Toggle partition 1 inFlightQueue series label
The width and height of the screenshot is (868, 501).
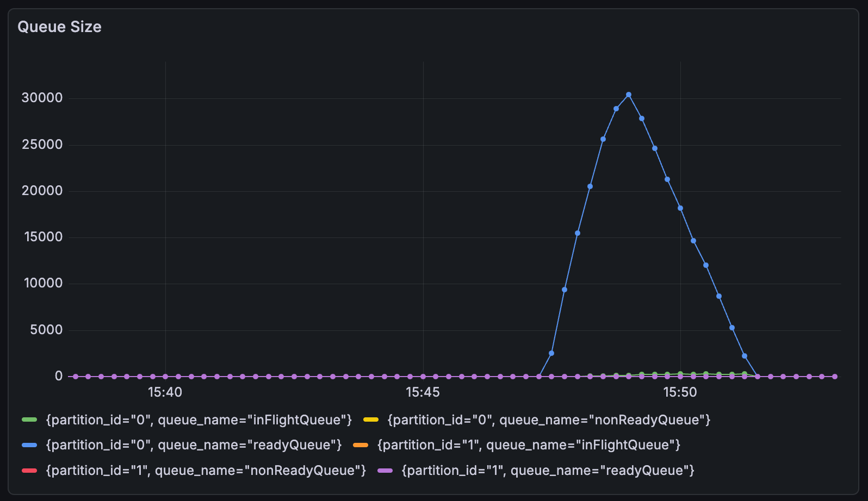(529, 445)
